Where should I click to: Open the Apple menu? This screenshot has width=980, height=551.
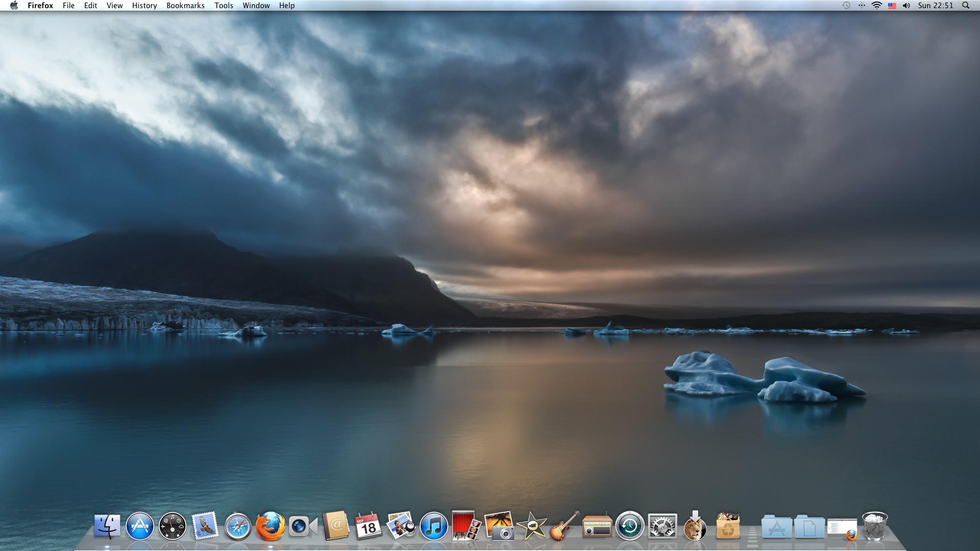point(14,6)
